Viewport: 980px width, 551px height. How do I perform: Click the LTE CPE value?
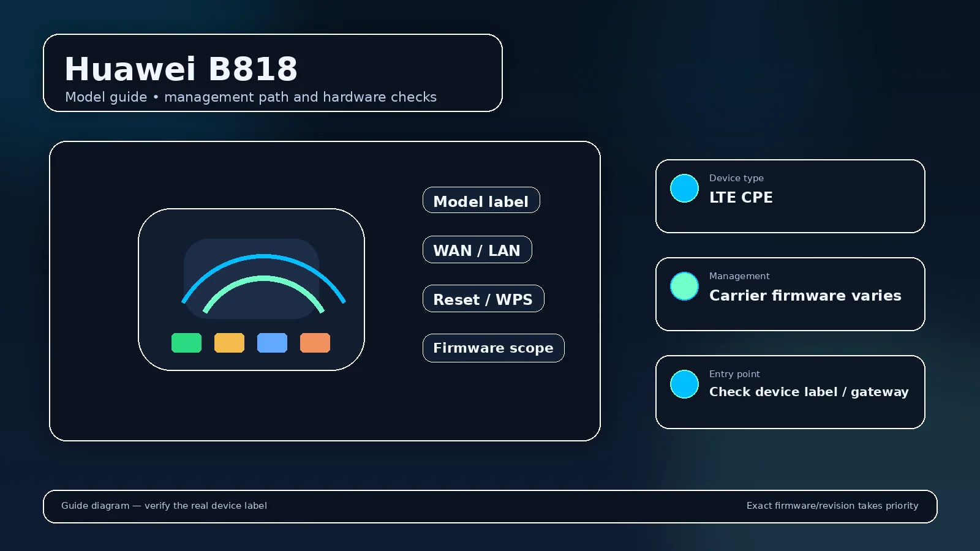[x=741, y=197]
